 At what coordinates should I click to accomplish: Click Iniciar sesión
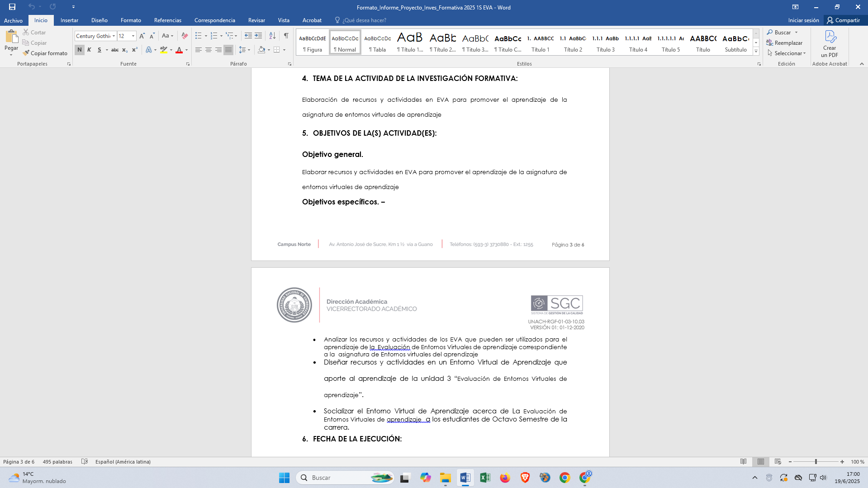tap(803, 20)
